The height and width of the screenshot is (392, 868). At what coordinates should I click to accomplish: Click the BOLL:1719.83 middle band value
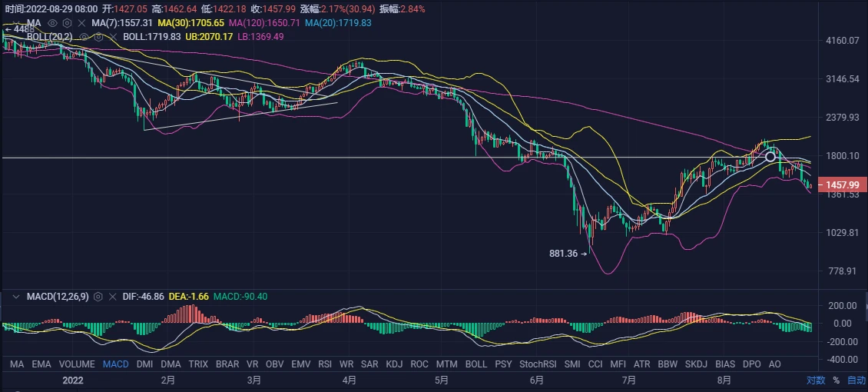pos(151,37)
